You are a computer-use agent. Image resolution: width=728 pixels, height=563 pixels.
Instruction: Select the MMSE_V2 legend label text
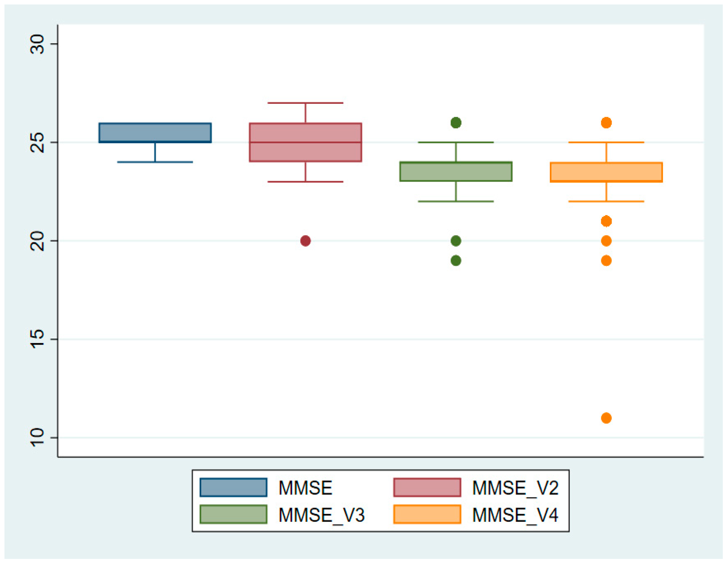(515, 488)
